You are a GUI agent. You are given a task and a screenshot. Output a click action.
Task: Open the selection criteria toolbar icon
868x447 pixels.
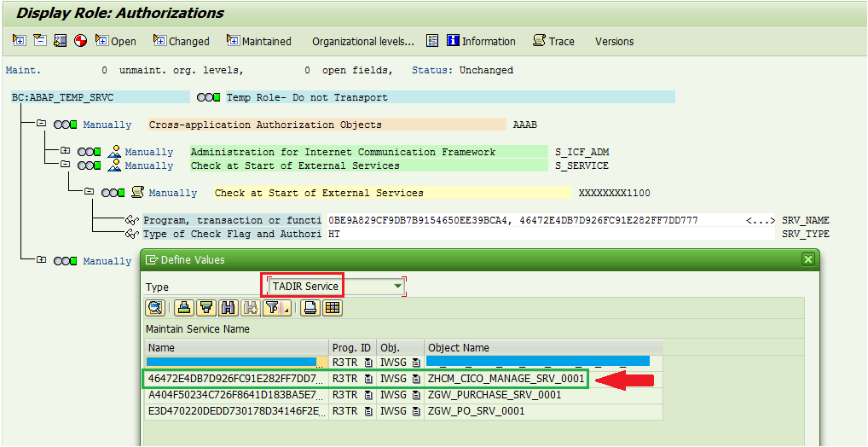point(60,41)
